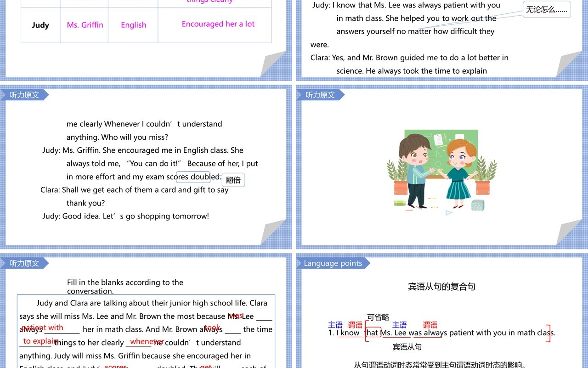Select line "Judy and Clara are talking about their junior high"
This screenshot has width=588, height=368.
point(152,303)
